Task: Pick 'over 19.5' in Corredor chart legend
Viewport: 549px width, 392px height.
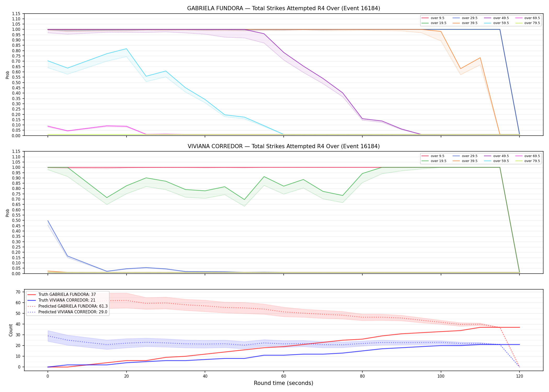Action: [434, 161]
